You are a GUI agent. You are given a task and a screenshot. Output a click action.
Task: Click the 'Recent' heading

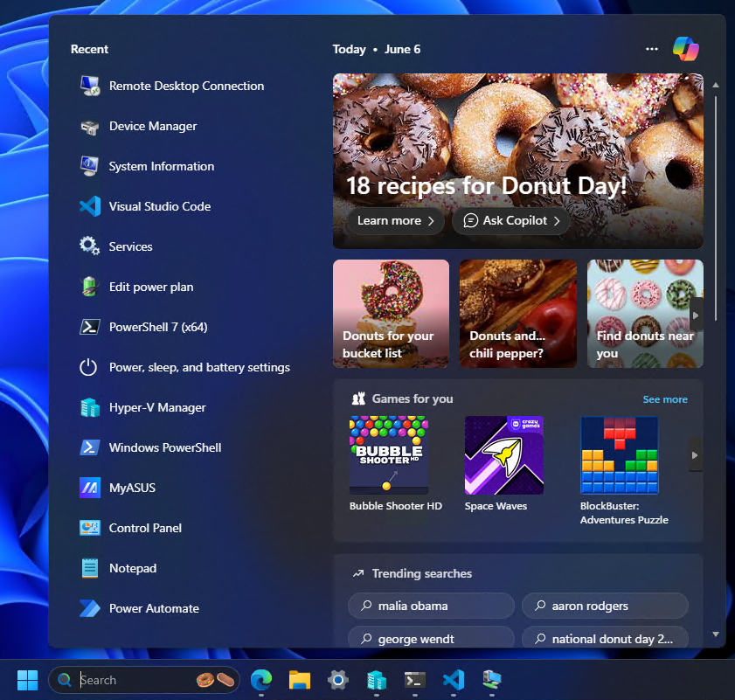(89, 49)
